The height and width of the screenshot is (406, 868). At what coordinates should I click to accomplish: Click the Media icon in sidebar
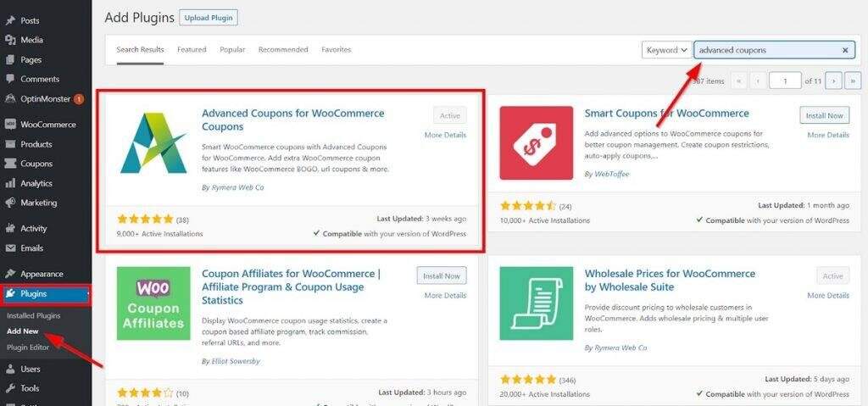pyautogui.click(x=10, y=40)
